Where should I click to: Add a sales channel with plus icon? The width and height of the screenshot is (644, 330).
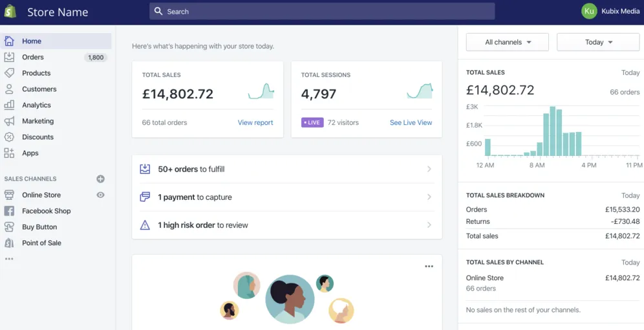101,179
